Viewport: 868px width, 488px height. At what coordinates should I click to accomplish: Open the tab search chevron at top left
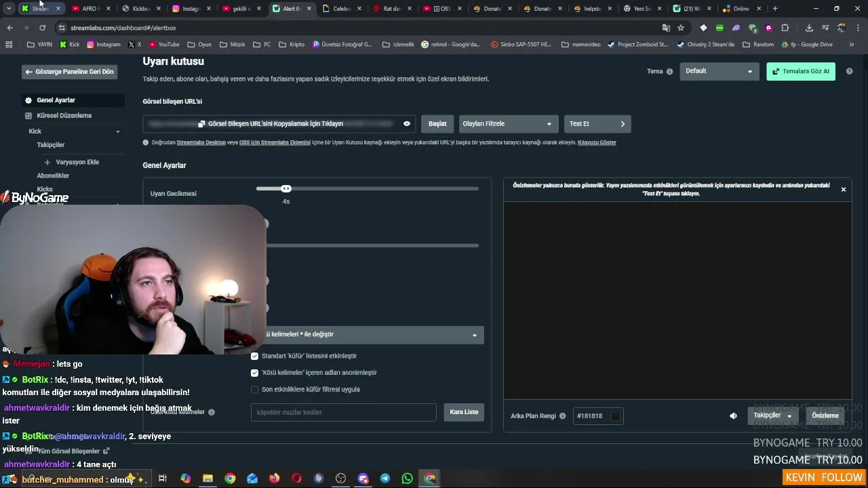(x=8, y=9)
